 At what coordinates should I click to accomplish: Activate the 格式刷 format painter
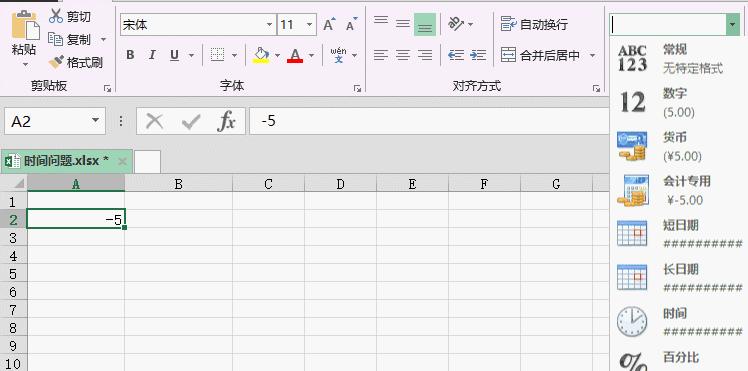pos(76,62)
